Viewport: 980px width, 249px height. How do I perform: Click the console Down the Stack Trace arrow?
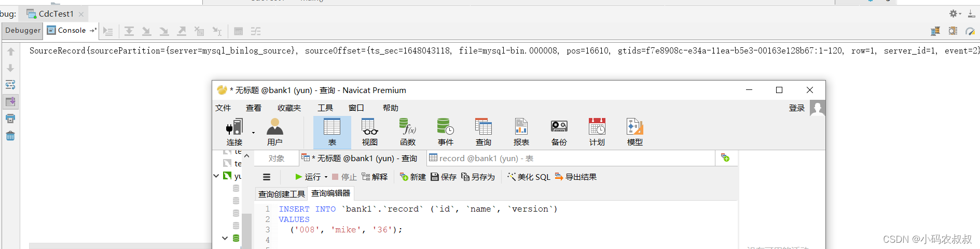10,69
